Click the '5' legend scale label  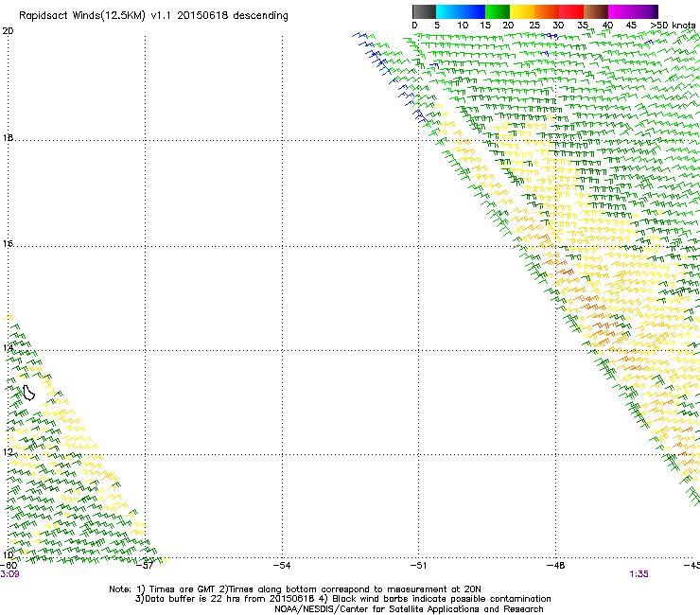pos(437,26)
